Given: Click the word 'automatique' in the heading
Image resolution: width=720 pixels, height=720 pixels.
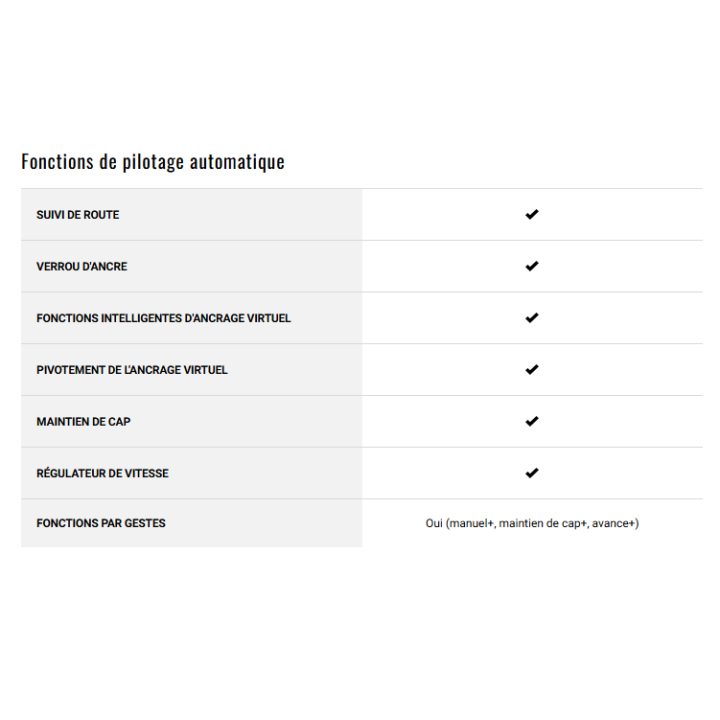Looking at the screenshot, I should click(240, 162).
